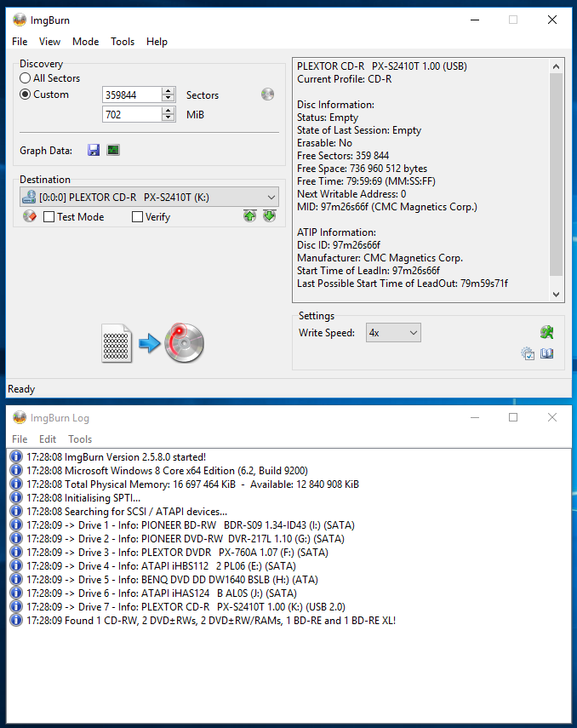Click info icon of the Total Physical Memory row
The height and width of the screenshot is (728, 577).
tap(16, 484)
